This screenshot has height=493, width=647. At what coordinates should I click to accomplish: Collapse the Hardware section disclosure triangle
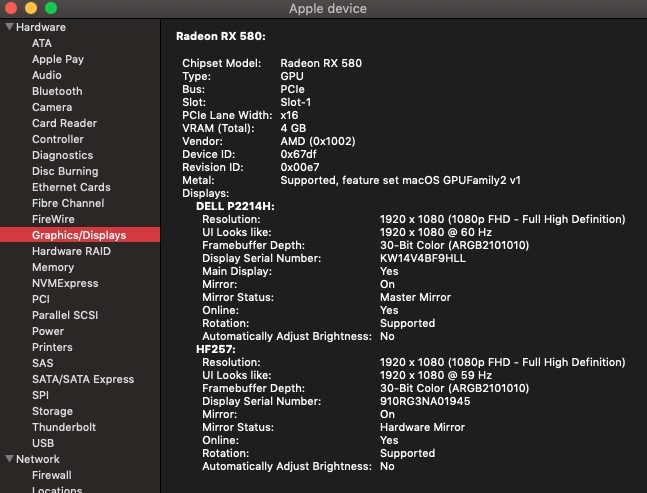pos(8,27)
